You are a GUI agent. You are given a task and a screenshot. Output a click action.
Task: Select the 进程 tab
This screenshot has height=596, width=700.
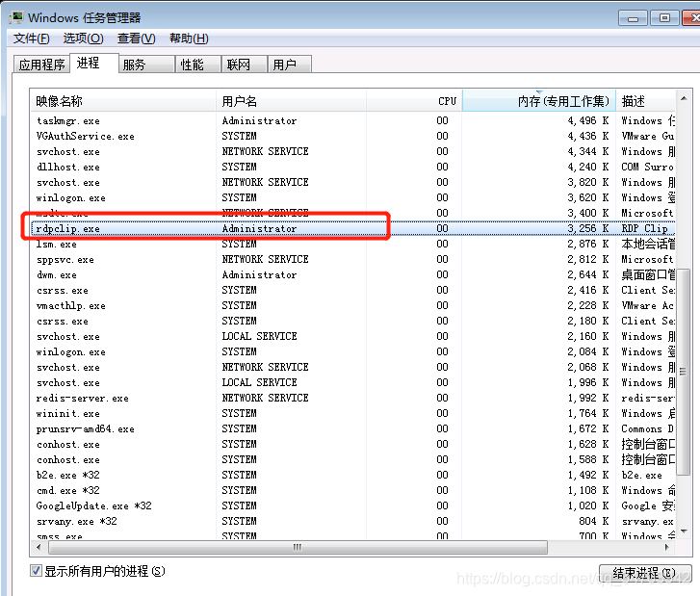(93, 63)
